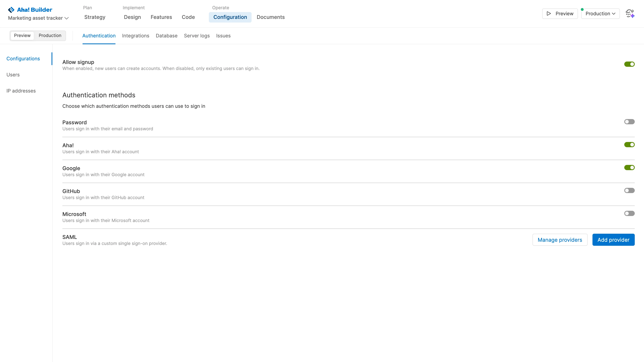Enable Microsoft account authentication
The height and width of the screenshot is (362, 644).
[x=629, y=213]
